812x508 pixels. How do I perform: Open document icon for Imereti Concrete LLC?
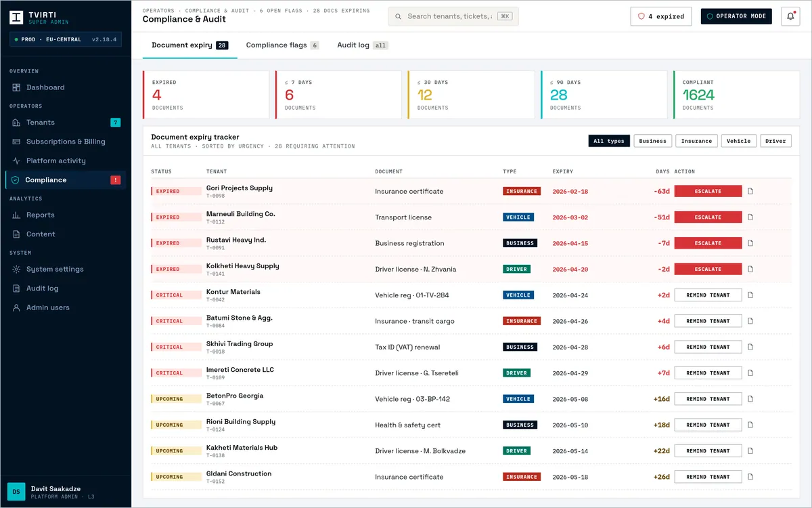(x=750, y=373)
